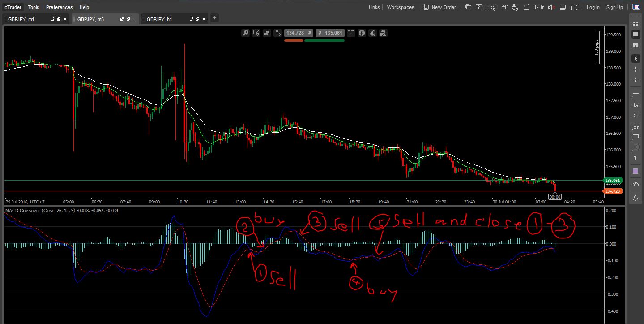Viewport: 644px width, 324px height.
Task: Open the chart settings gear icon
Action: (x=256, y=33)
